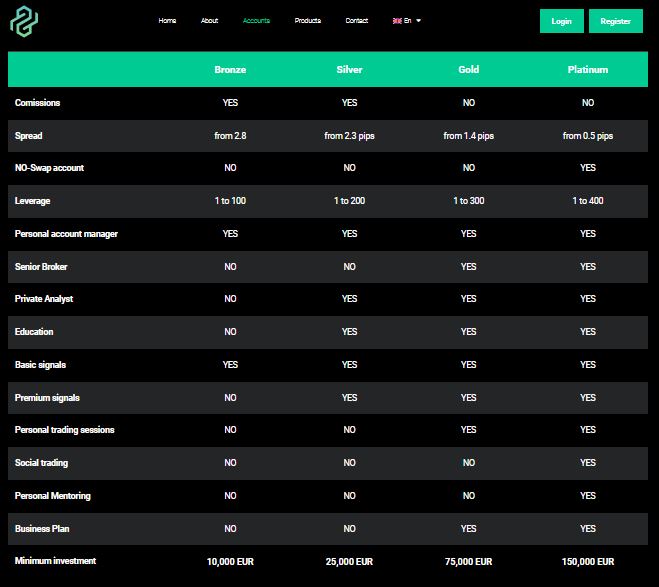659x587 pixels.
Task: Click the '1 to 400' leverage value
Action: (x=588, y=201)
